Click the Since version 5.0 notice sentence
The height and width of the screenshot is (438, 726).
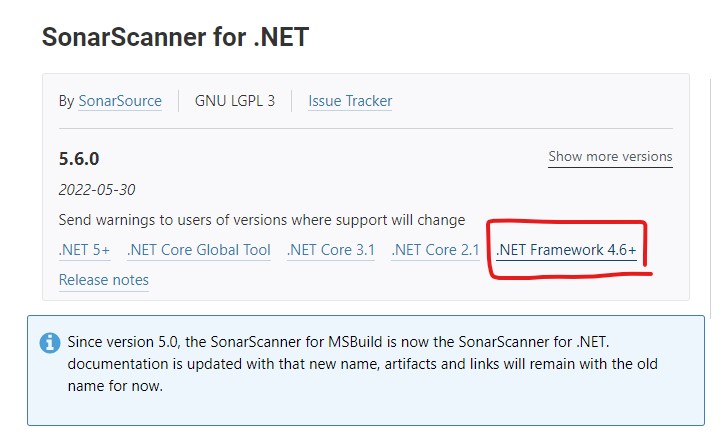(x=338, y=342)
